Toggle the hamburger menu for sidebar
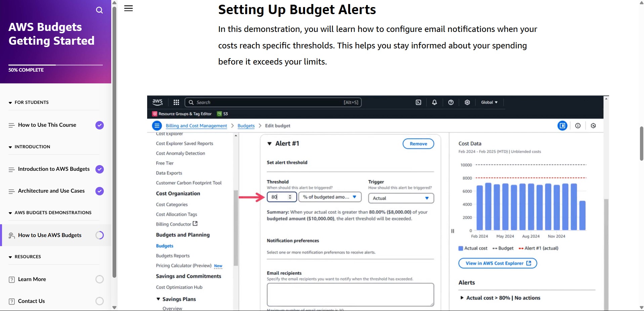 coord(129,8)
